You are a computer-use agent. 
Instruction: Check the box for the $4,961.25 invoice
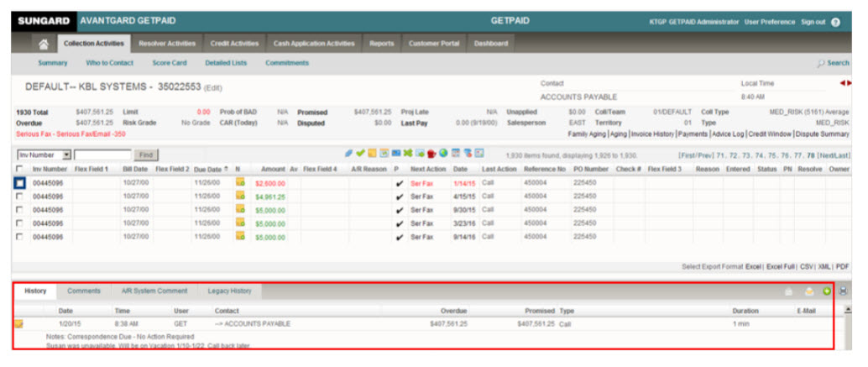pyautogui.click(x=20, y=196)
